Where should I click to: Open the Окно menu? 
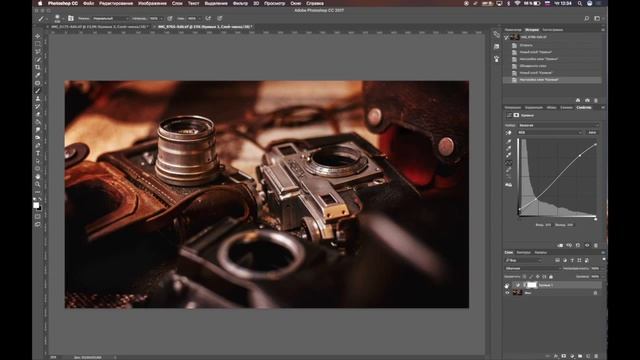point(296,3)
